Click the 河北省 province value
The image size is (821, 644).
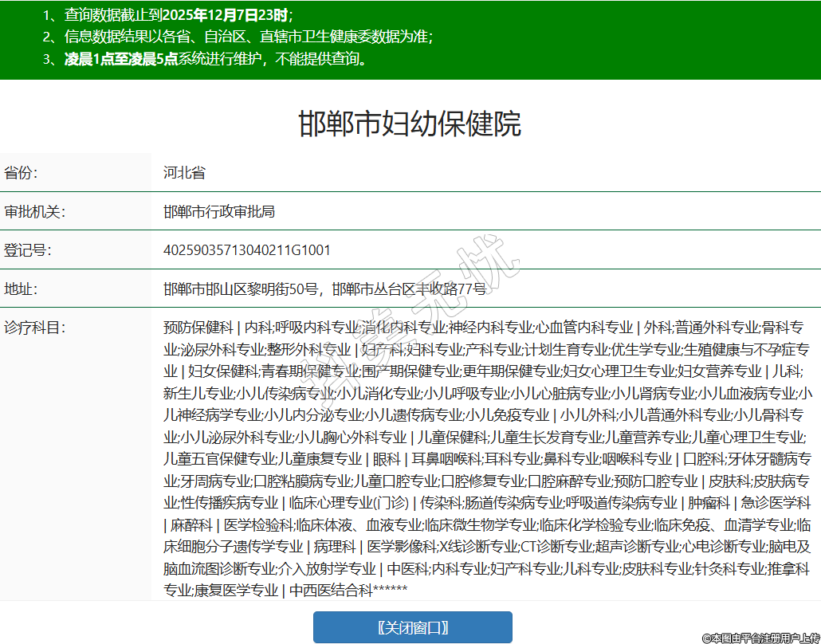pos(184,173)
